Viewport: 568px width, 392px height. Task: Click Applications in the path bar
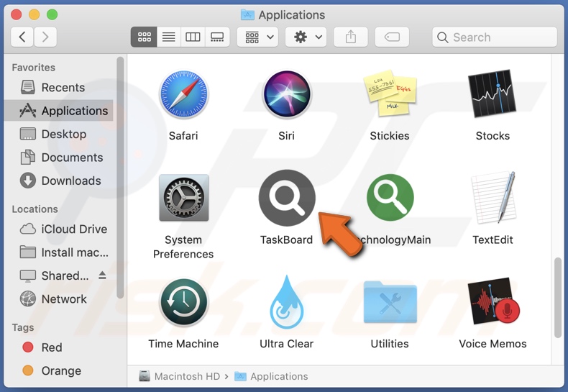pyautogui.click(x=271, y=376)
